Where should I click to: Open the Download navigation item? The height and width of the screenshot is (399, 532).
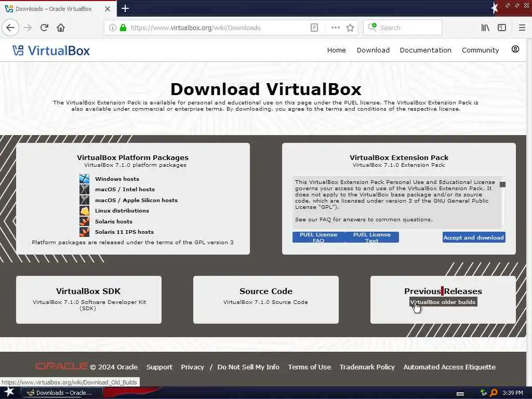coord(373,50)
